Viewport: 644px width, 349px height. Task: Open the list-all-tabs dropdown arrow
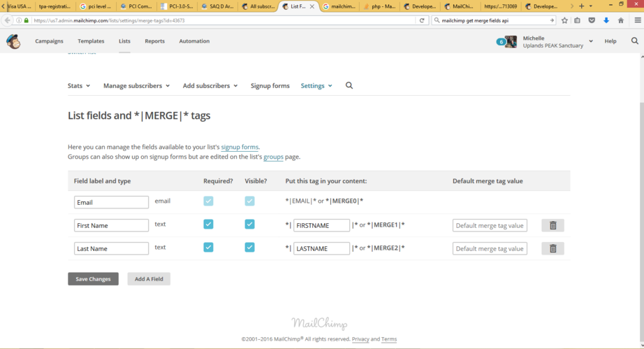[591, 6]
